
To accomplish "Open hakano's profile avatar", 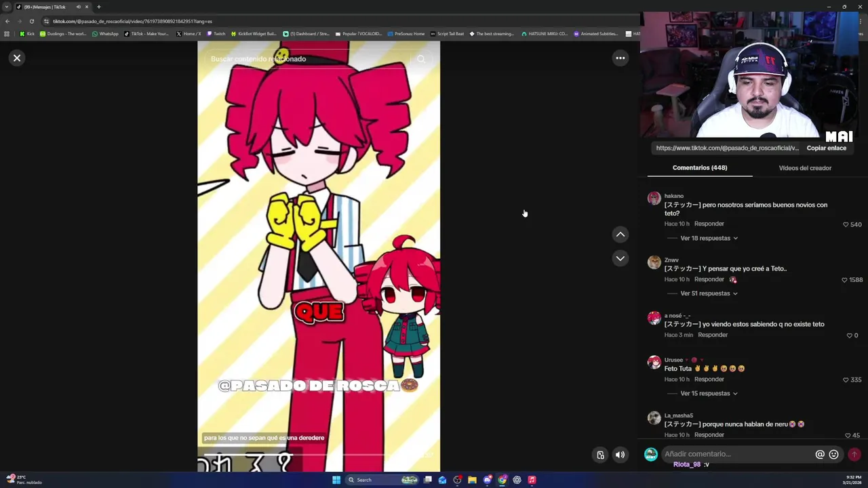I will [654, 198].
